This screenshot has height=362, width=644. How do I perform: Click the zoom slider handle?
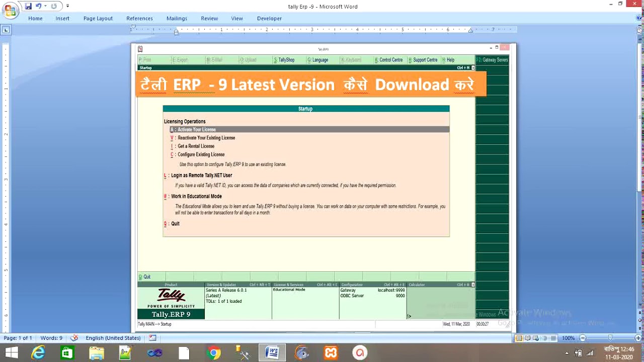click(610, 338)
